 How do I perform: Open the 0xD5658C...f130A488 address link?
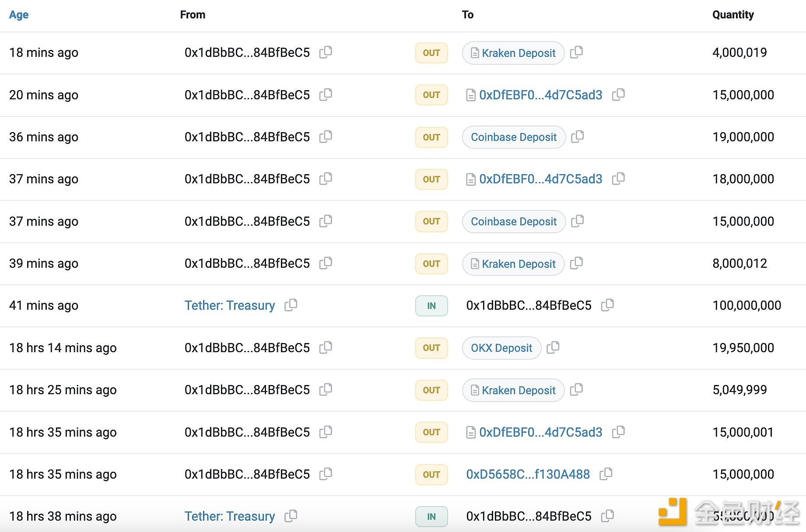pos(528,474)
